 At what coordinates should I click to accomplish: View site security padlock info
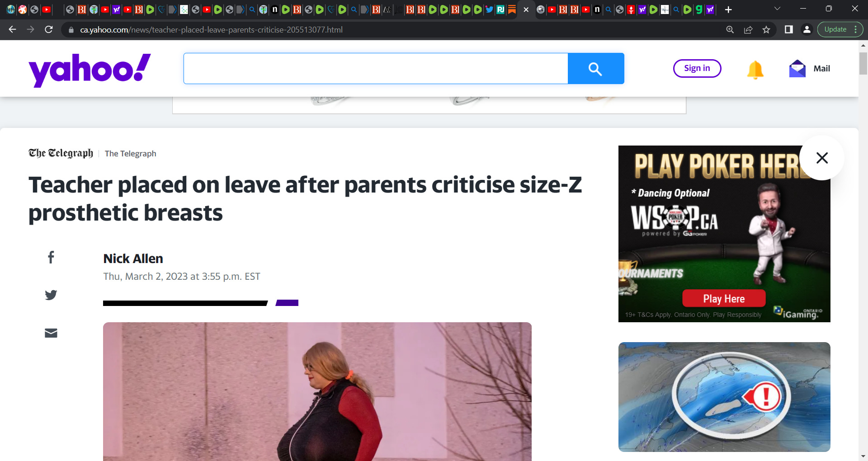[71, 30]
